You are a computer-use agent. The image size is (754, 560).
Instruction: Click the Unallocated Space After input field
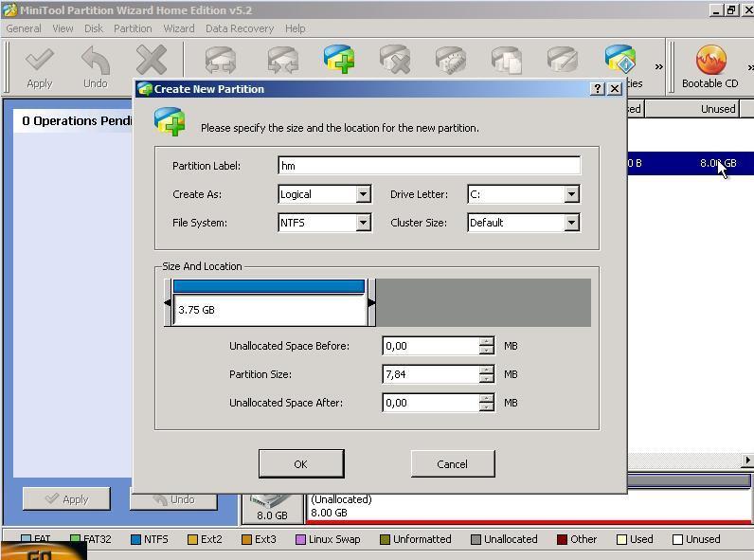[x=430, y=403]
